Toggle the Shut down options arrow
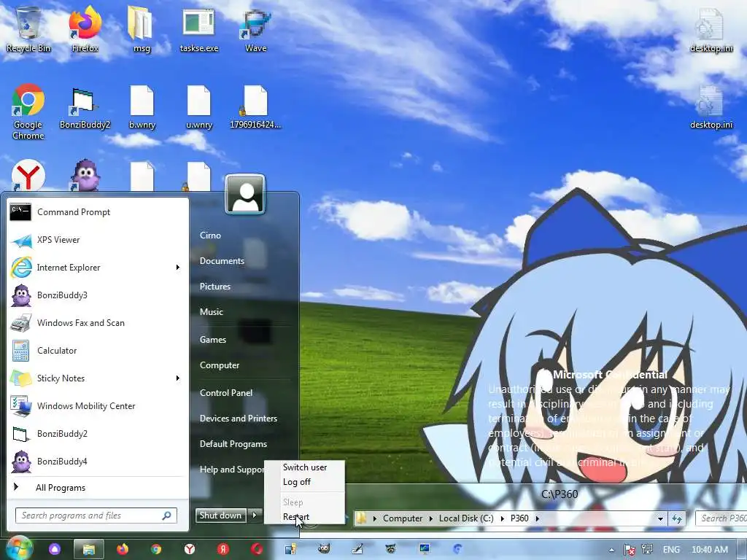Viewport: 747px width, 560px height. click(255, 516)
